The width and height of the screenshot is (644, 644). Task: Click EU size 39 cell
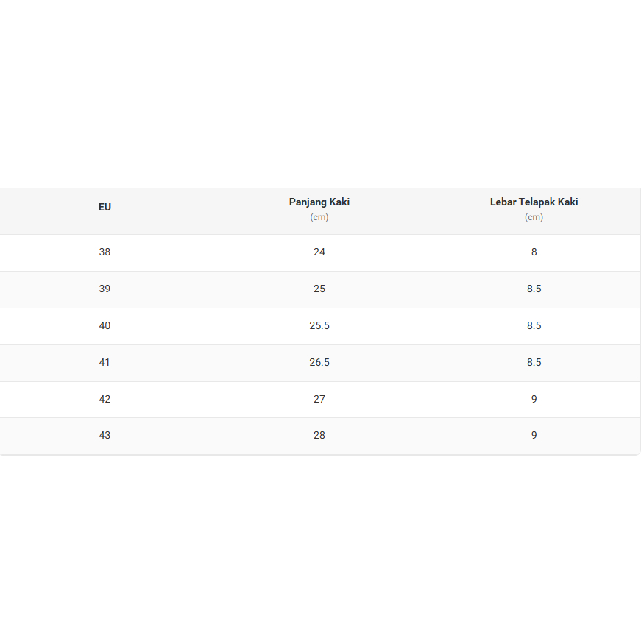click(x=105, y=289)
